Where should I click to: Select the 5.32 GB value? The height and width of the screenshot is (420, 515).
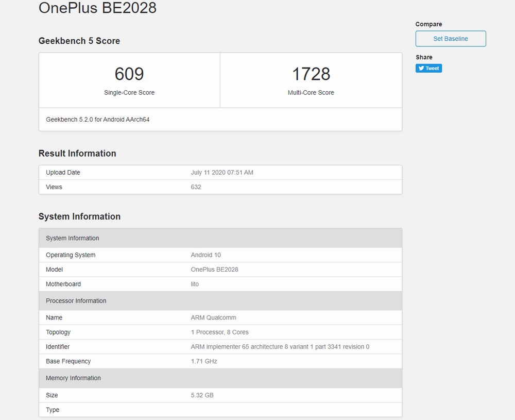(202, 395)
